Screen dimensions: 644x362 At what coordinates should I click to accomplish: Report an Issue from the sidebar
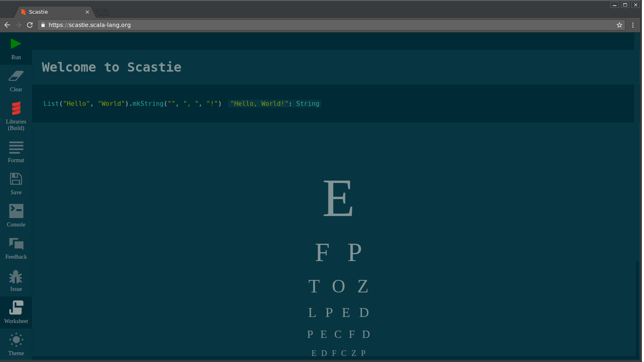coord(16,279)
